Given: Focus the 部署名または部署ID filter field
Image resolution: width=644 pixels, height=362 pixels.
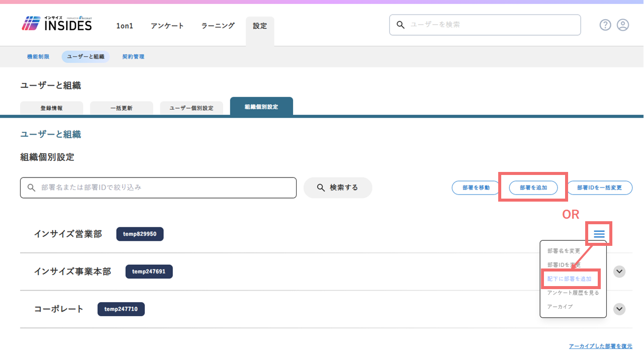Looking at the screenshot, I should click(158, 188).
